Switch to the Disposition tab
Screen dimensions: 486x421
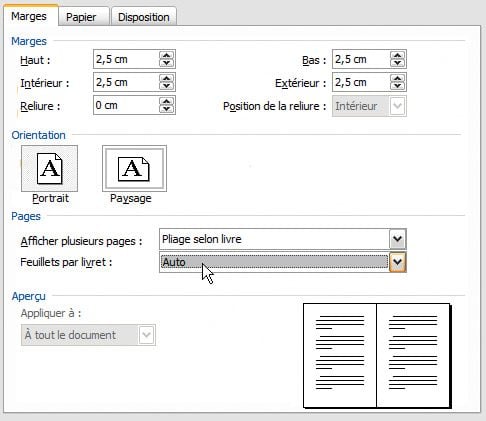[144, 17]
